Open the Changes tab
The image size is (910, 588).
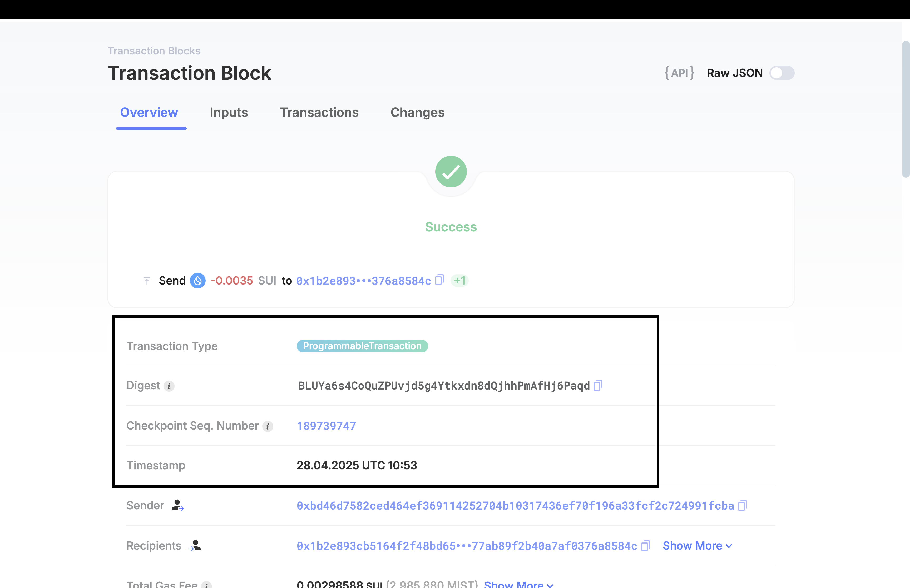417,113
